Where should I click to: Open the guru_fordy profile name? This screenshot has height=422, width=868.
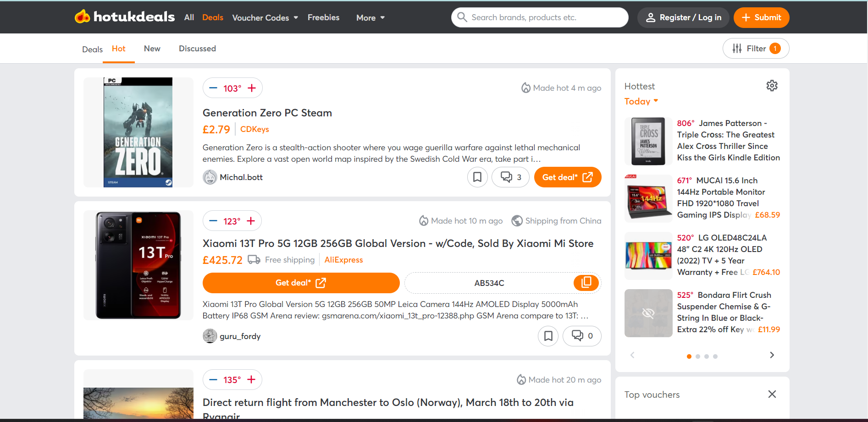(240, 336)
